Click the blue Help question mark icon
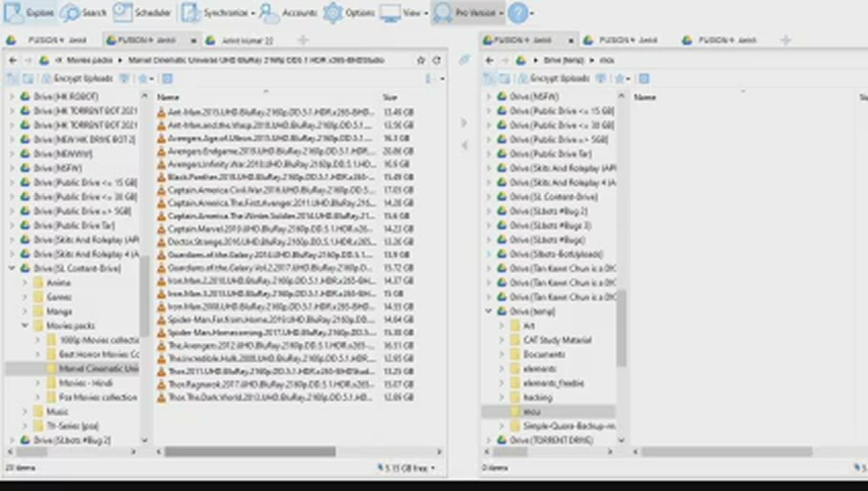 [519, 12]
